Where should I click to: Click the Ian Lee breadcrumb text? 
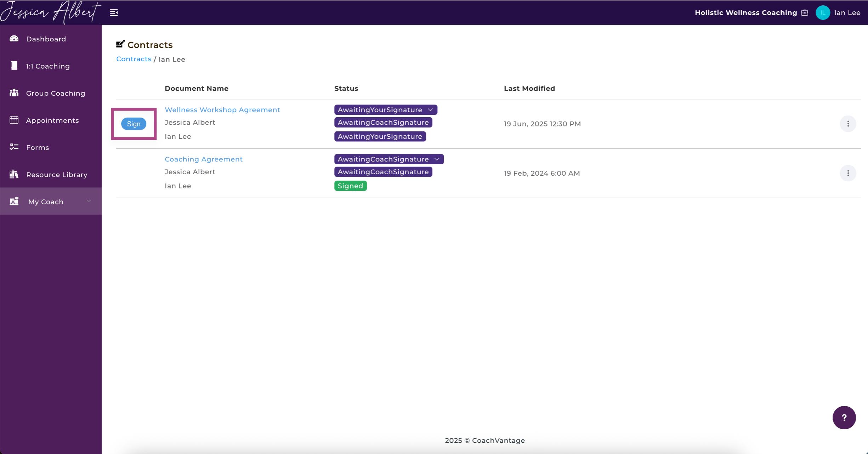[x=172, y=59]
